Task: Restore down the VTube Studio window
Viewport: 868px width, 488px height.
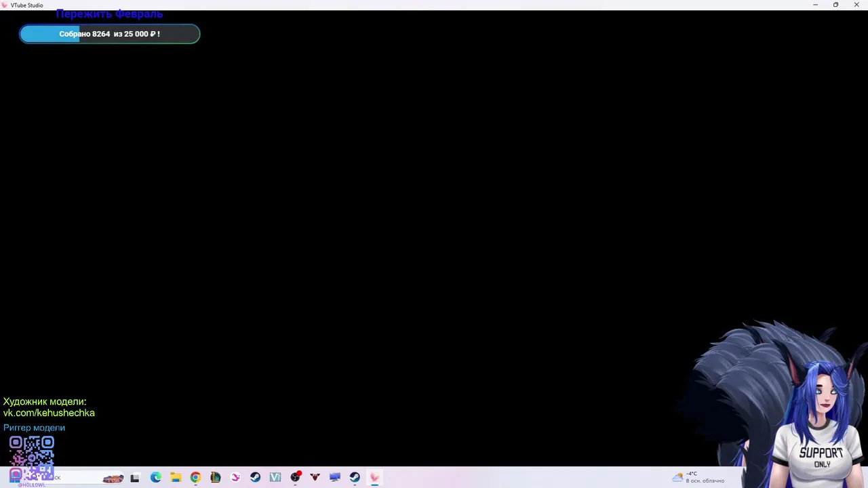Action: 835,5
